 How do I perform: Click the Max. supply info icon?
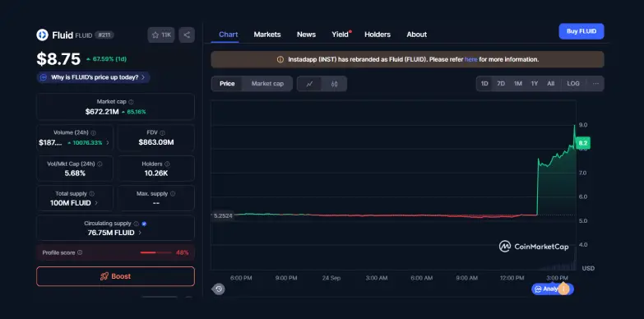point(173,194)
